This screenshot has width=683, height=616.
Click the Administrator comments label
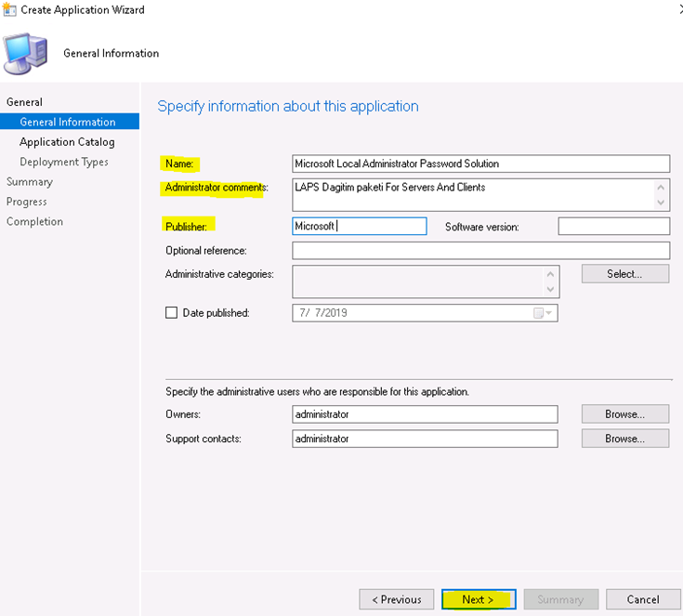point(217,188)
